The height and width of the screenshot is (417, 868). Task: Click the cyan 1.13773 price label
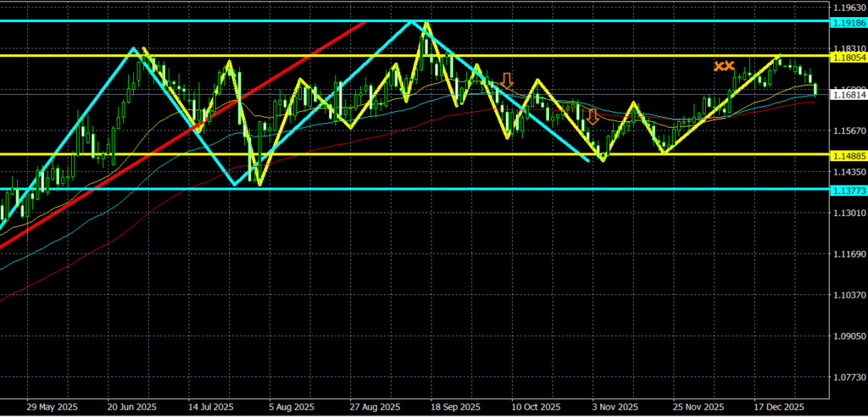(x=848, y=189)
